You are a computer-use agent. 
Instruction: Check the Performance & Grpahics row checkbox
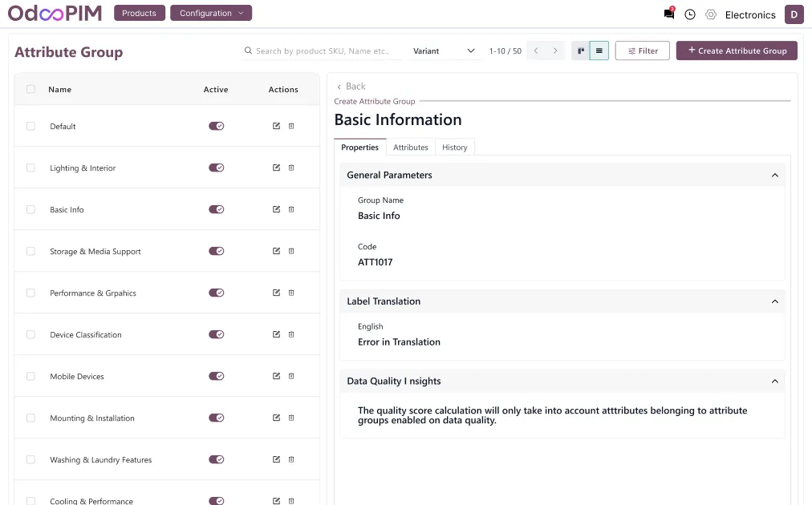click(30, 293)
